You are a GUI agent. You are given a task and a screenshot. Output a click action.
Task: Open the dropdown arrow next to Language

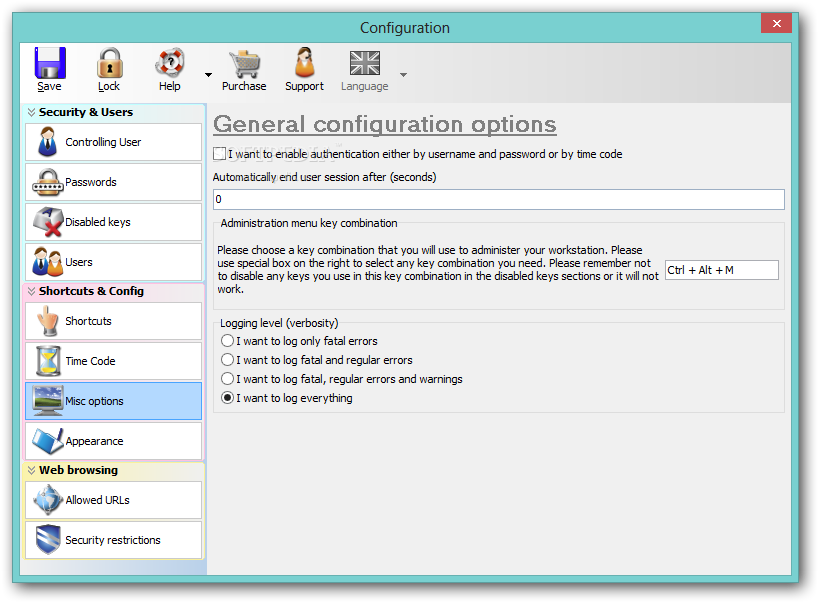403,75
